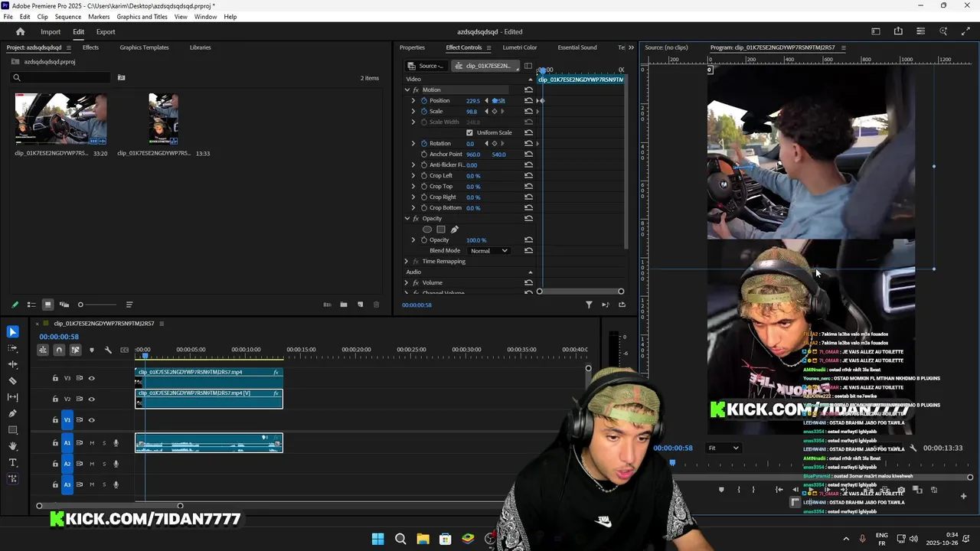
Task: Toggle Snap in Timeline
Action: [59, 350]
